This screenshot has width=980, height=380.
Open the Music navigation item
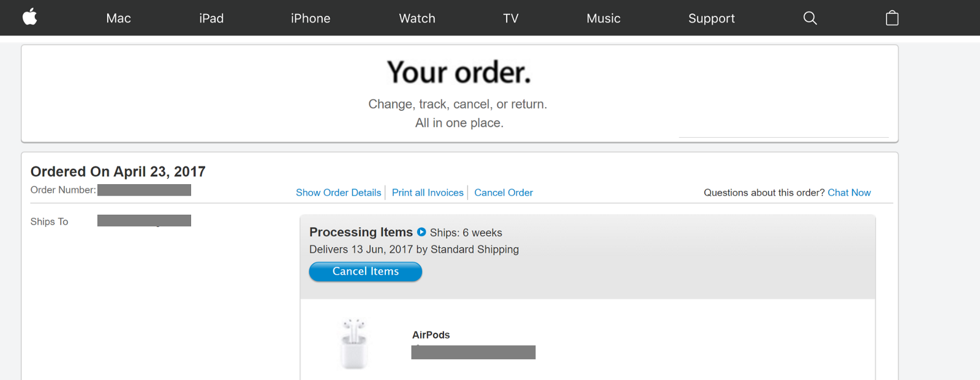(x=603, y=18)
